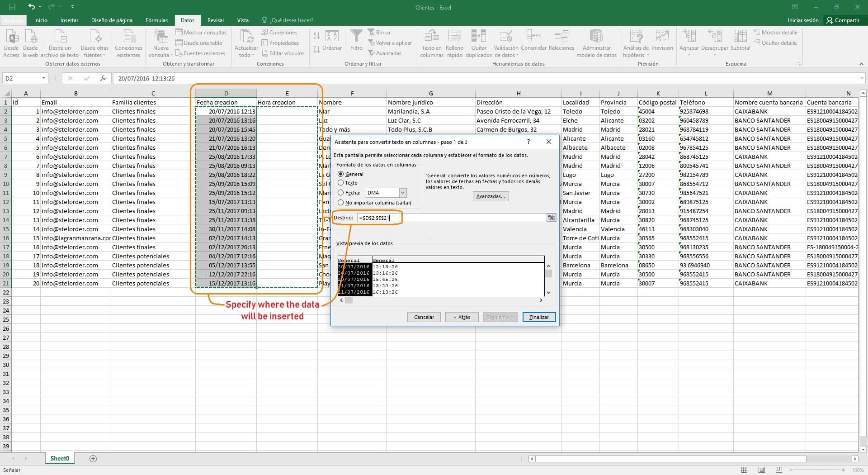Select the Texto radio option
The width and height of the screenshot is (868, 475).
(x=341, y=183)
